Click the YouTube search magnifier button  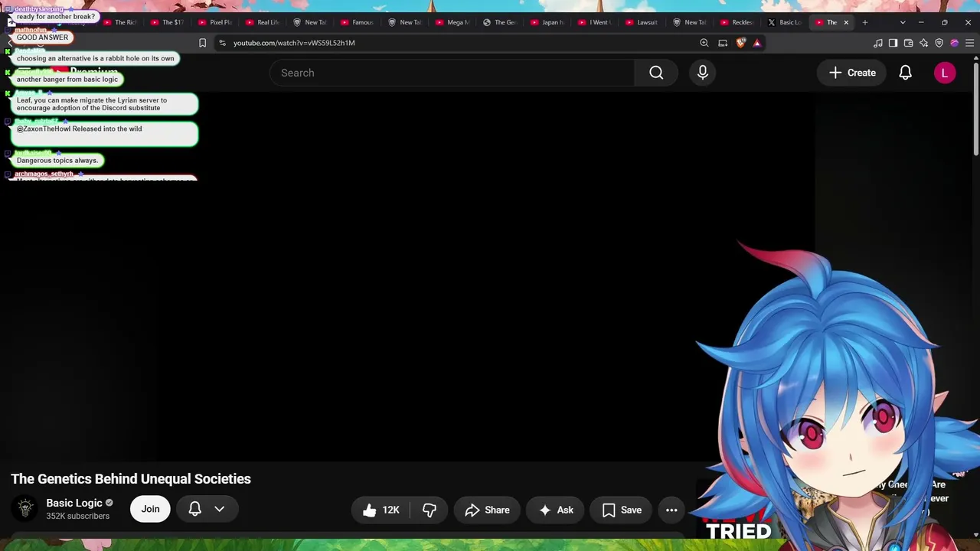pyautogui.click(x=656, y=73)
